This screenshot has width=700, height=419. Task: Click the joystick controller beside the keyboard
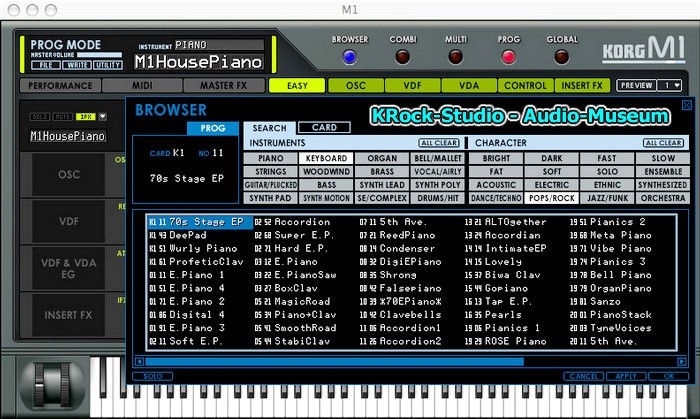(x=53, y=385)
